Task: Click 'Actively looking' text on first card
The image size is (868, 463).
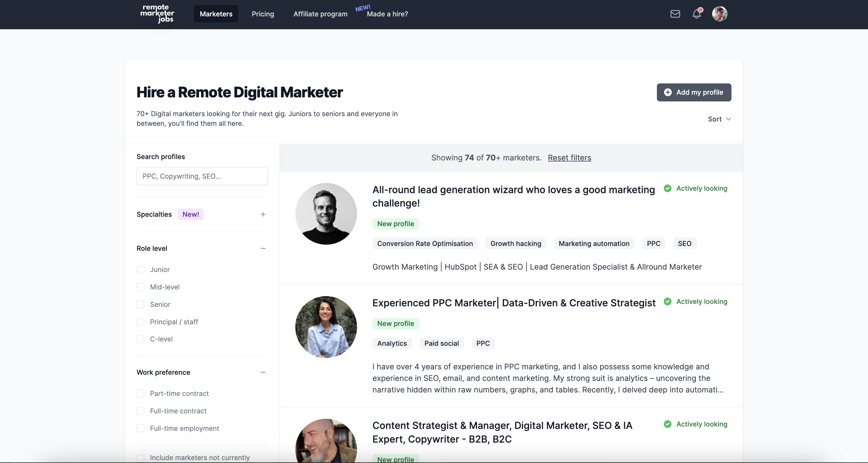Action: click(701, 188)
